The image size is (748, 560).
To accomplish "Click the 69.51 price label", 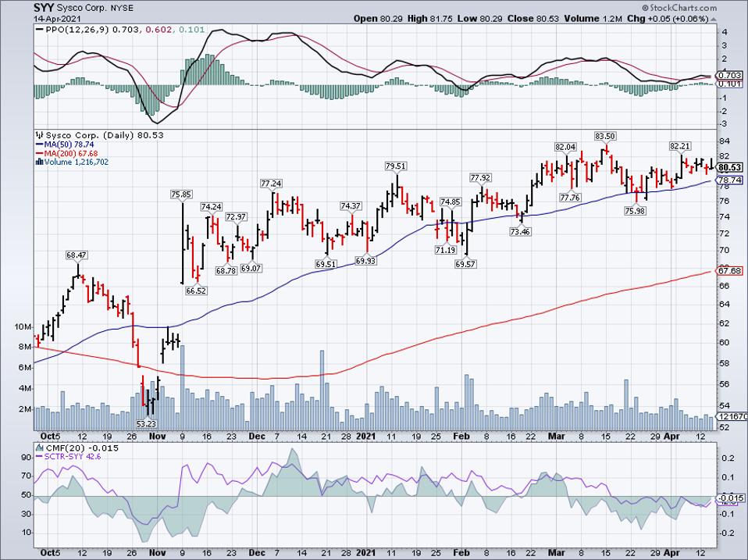I will click(x=326, y=263).
